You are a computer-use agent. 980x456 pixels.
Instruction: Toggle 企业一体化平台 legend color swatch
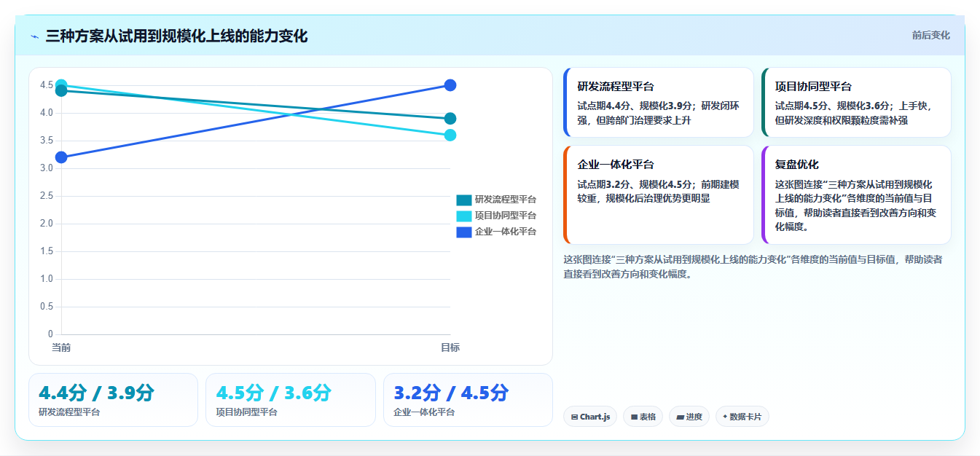click(x=464, y=232)
